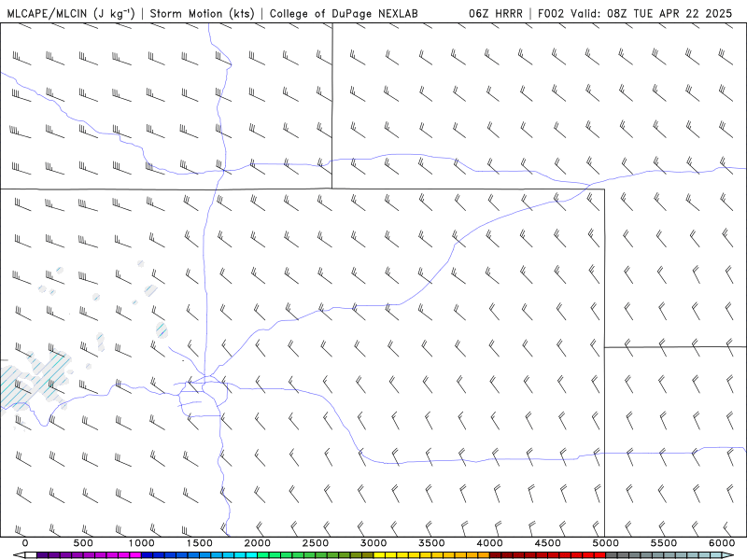The image size is (747, 560).
Task: Click the 6000 label on the color scale
Action: pyautogui.click(x=722, y=543)
